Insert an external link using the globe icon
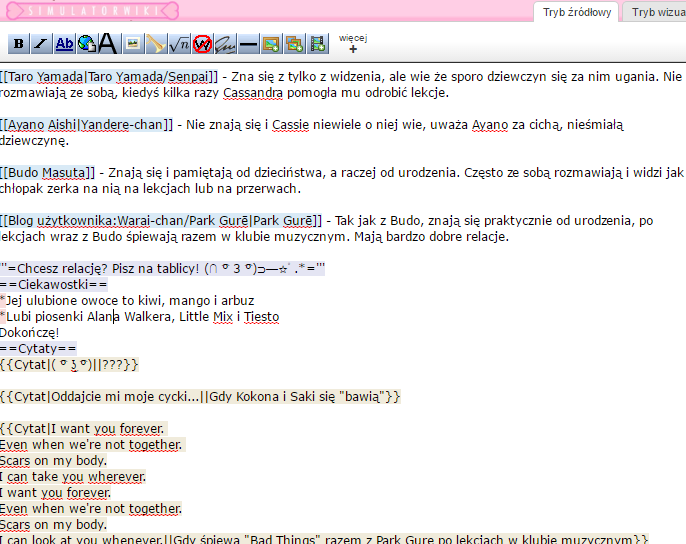This screenshot has height=544, width=686. 87,44
